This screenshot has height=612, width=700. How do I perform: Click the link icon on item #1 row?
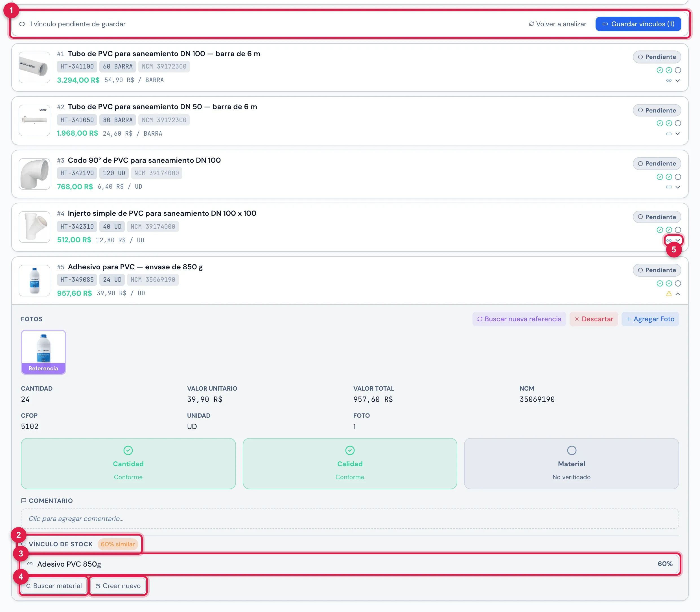669,81
